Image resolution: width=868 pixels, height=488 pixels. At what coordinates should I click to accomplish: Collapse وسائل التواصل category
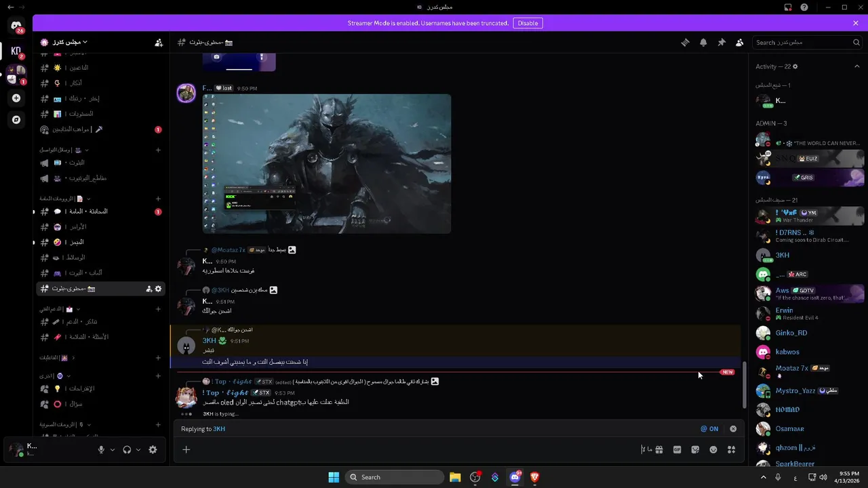(x=64, y=150)
